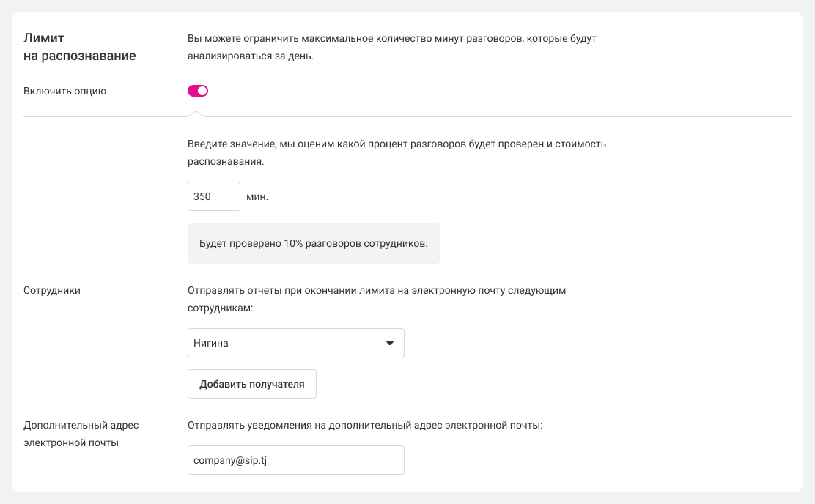Click the "Будет проверено 10%" info box
This screenshot has height=504, width=815.
(x=314, y=243)
